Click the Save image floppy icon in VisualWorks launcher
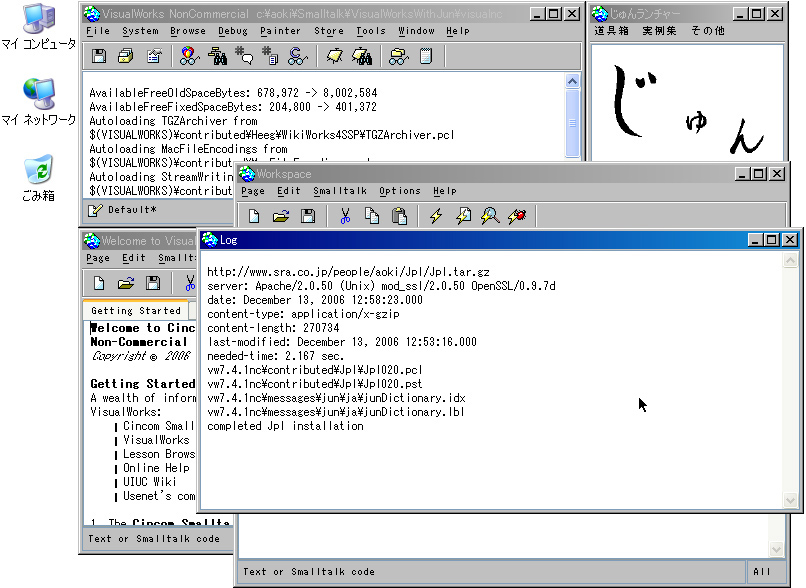Screen dimensions: 806x588 pos(99,56)
